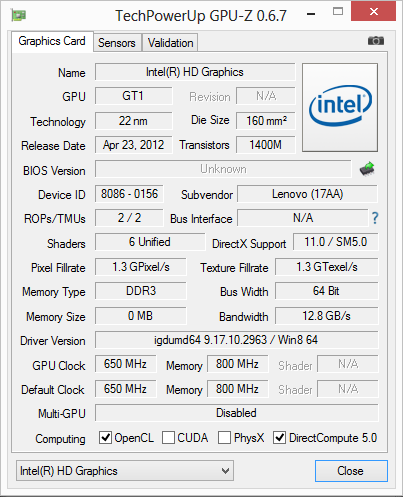Click the BIOS save chip icon
This screenshot has width=403, height=497.
click(x=367, y=169)
